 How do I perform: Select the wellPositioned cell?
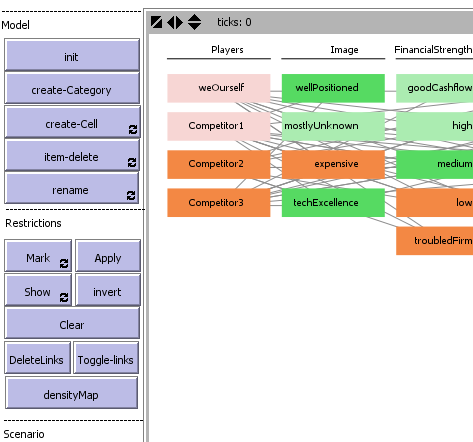[333, 88]
